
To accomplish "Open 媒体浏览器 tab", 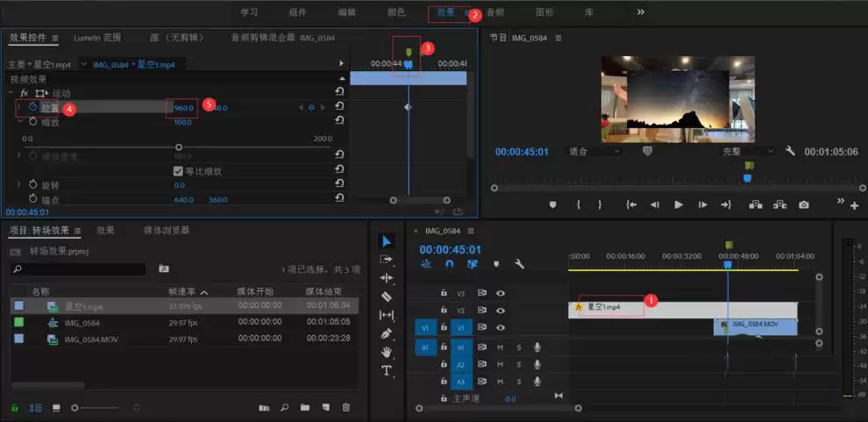I will click(x=167, y=230).
